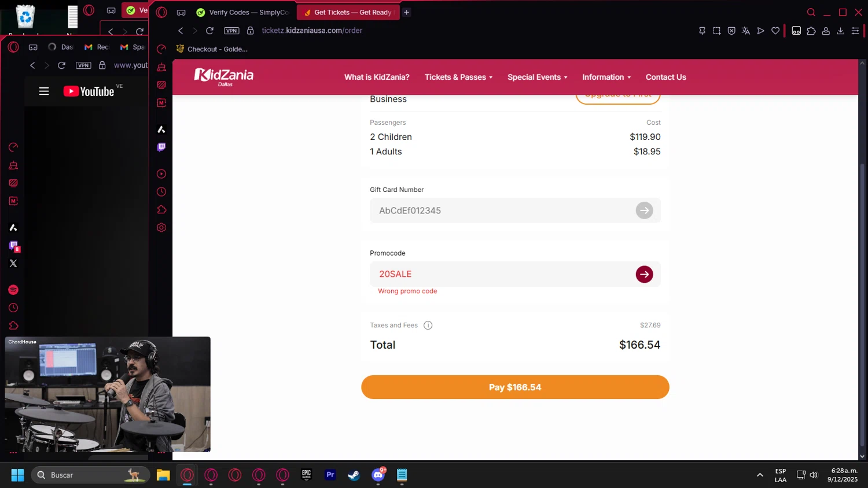Open the Windows Start button
This screenshot has height=488, width=868.
click(x=18, y=475)
